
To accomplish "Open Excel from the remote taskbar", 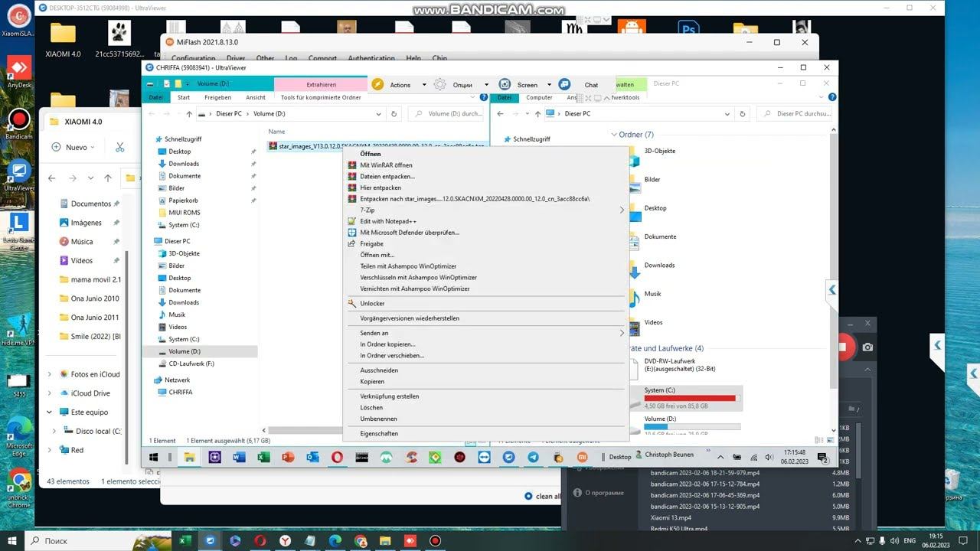I will (x=263, y=457).
